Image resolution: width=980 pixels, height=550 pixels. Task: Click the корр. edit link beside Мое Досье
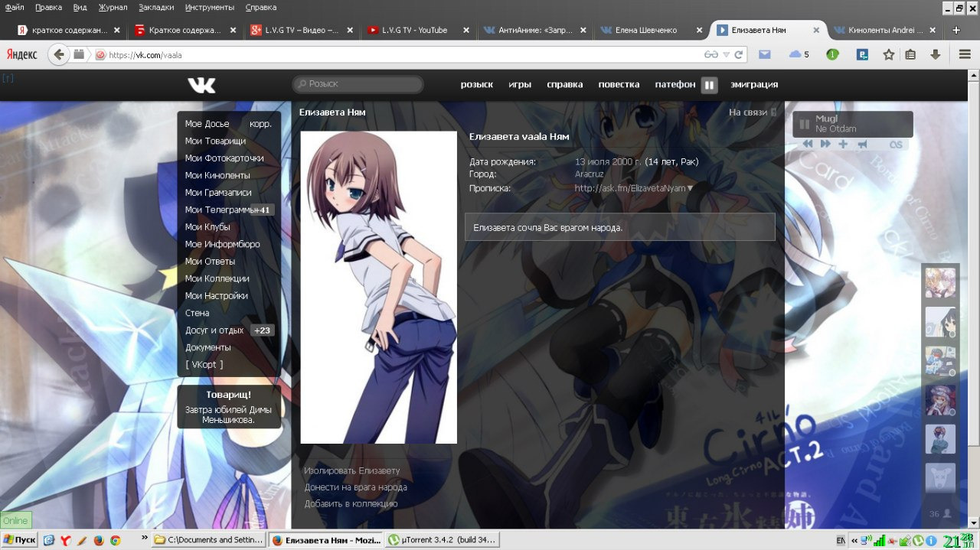pos(260,123)
